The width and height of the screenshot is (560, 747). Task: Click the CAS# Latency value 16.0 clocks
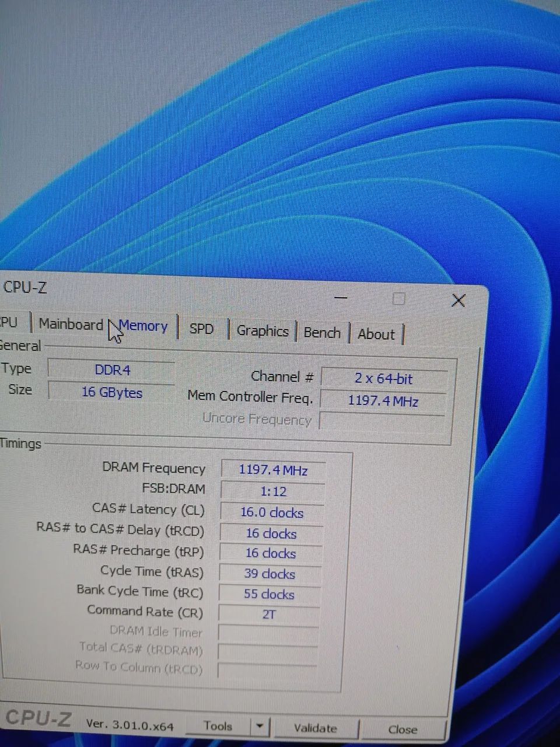tap(271, 512)
